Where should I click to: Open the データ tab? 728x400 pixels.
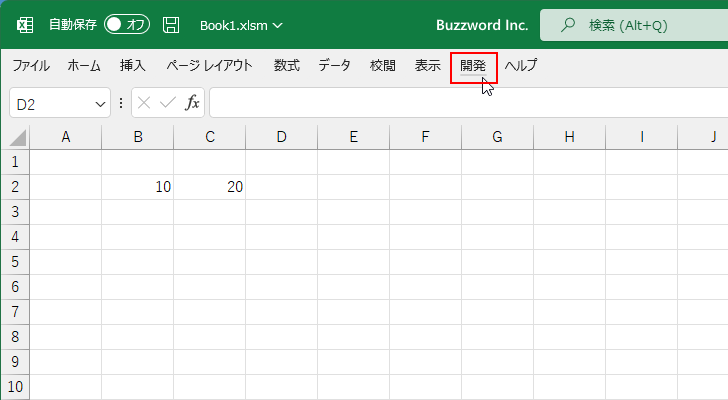coord(334,65)
